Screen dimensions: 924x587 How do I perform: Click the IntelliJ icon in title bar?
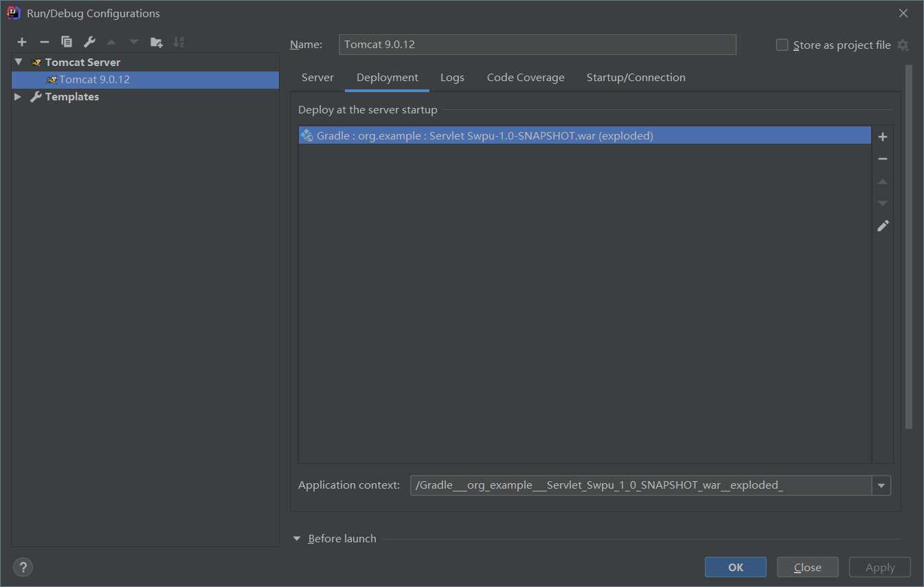click(x=13, y=13)
